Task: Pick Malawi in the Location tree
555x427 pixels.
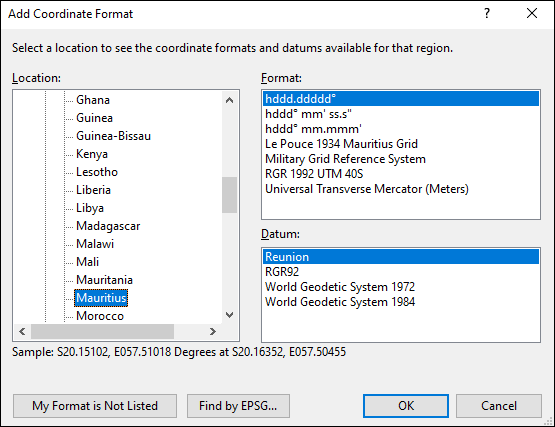Action: 95,244
